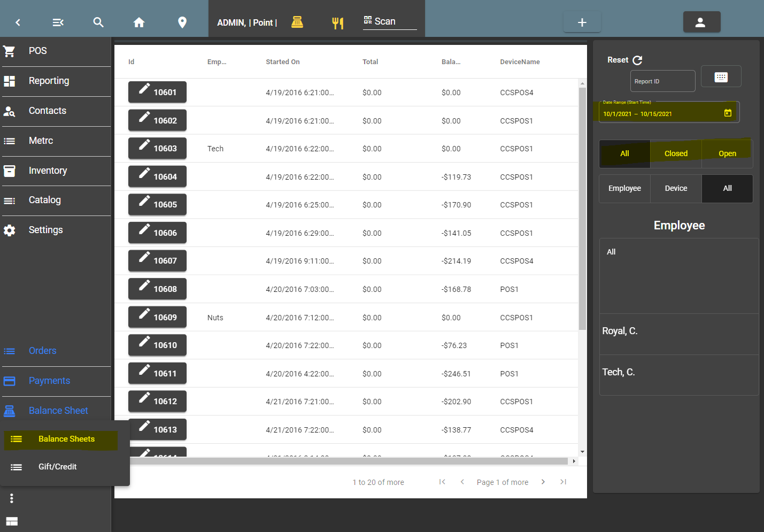The image size is (764, 532).
Task: Select employee Royal, C.
Action: [679, 331]
